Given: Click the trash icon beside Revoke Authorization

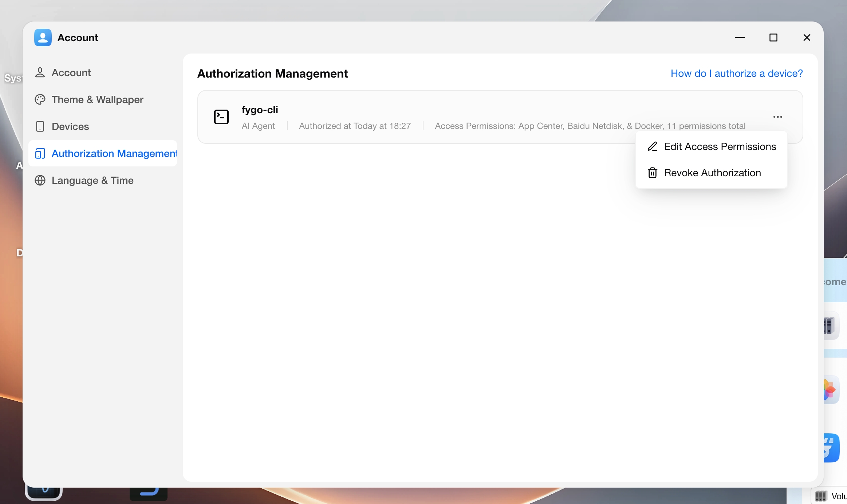Looking at the screenshot, I should point(653,173).
